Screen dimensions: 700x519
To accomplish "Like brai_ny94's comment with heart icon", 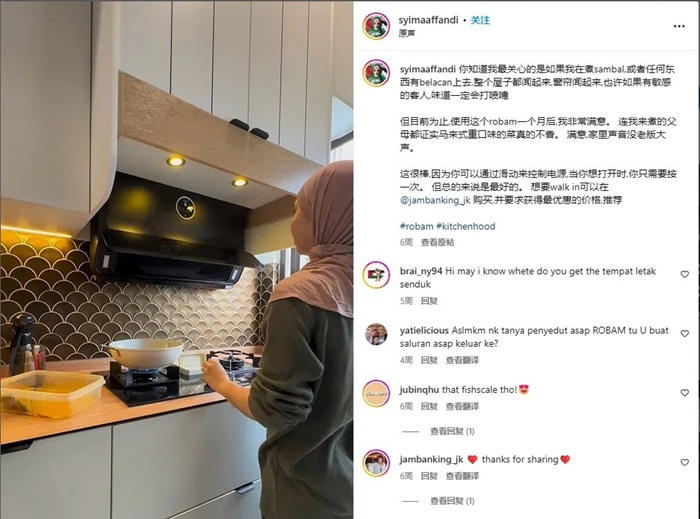I will click(684, 274).
